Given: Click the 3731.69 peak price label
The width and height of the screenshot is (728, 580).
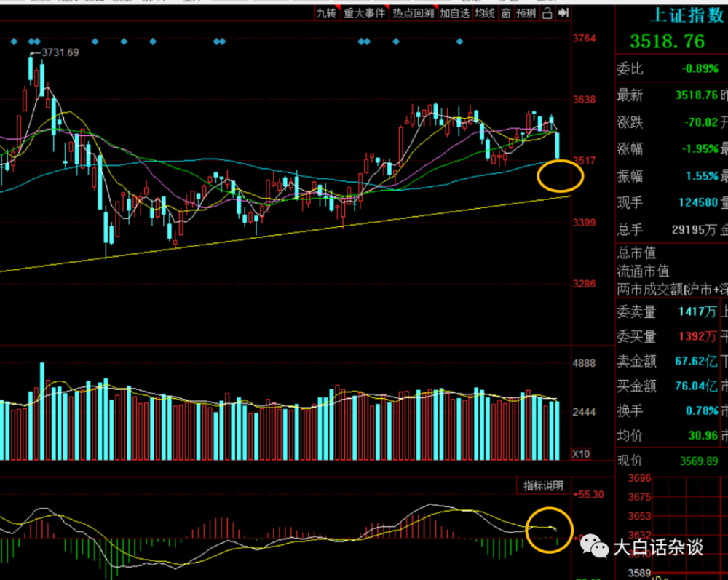Looking at the screenshot, I should click(60, 52).
